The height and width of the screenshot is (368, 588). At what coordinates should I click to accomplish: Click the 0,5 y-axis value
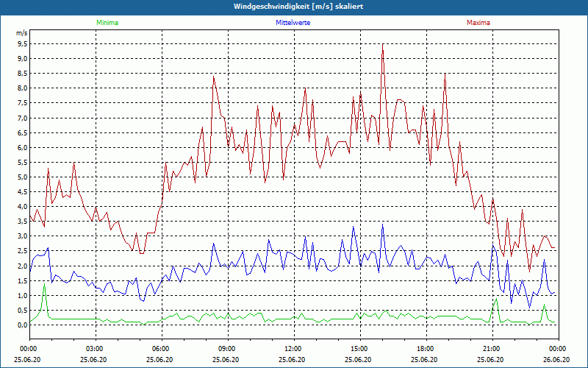[x=23, y=311]
